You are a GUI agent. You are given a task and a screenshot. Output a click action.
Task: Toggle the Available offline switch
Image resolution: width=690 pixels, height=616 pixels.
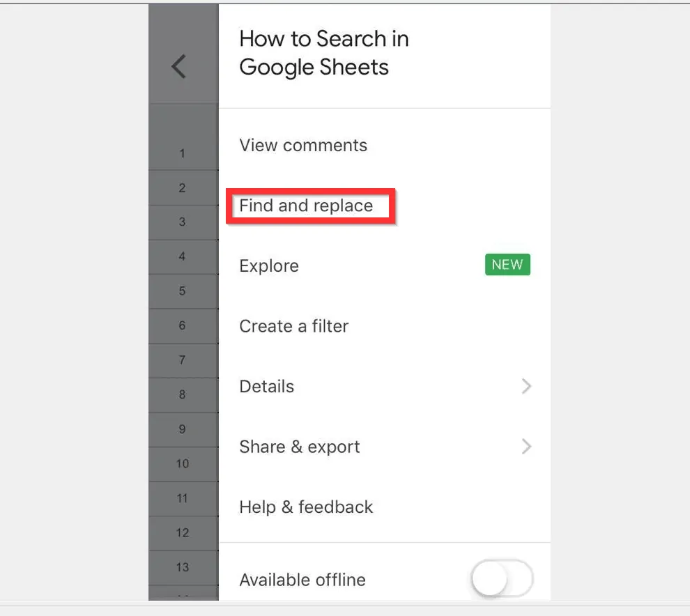click(502, 579)
